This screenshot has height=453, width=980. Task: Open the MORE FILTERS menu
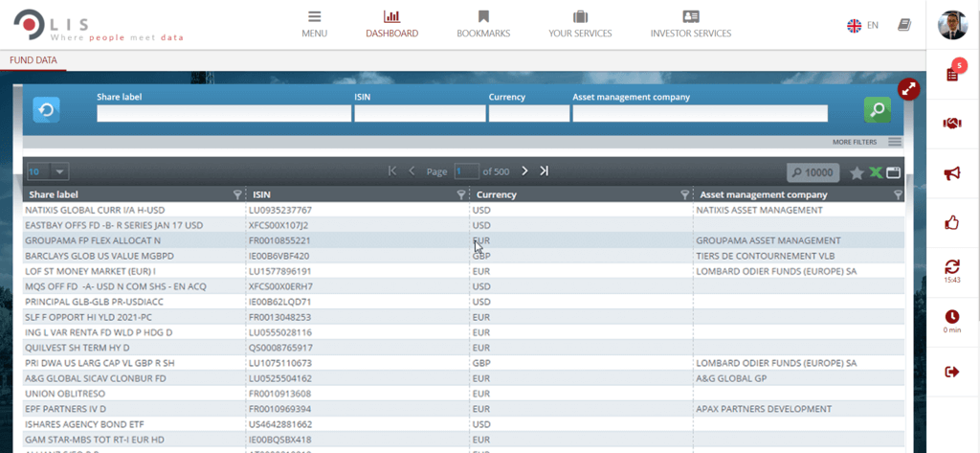click(x=867, y=142)
